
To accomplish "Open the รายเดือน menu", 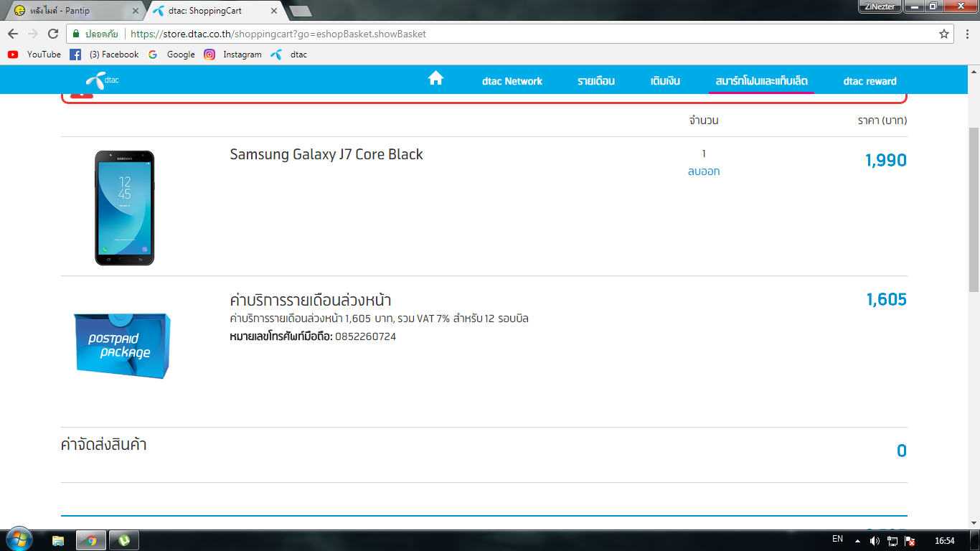I will (596, 81).
